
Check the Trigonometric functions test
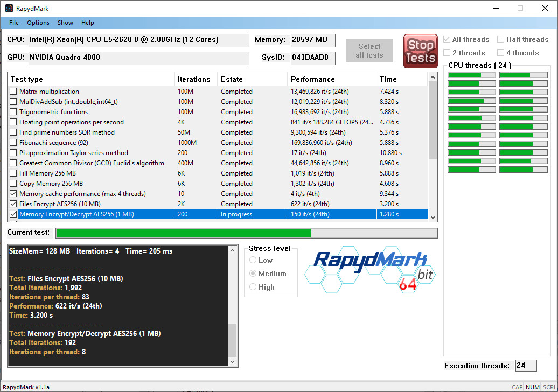coord(13,111)
